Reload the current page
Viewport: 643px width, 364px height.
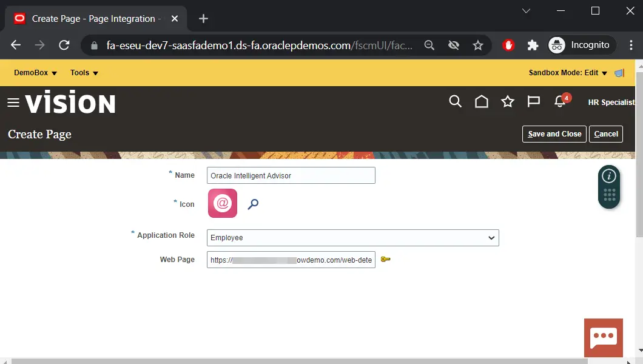(x=64, y=45)
